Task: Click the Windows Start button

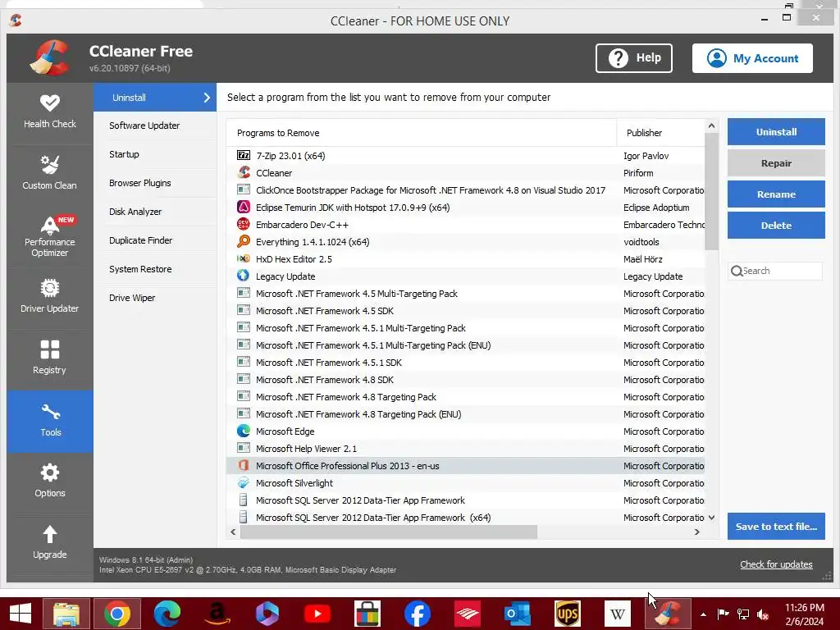Action: [x=21, y=614]
